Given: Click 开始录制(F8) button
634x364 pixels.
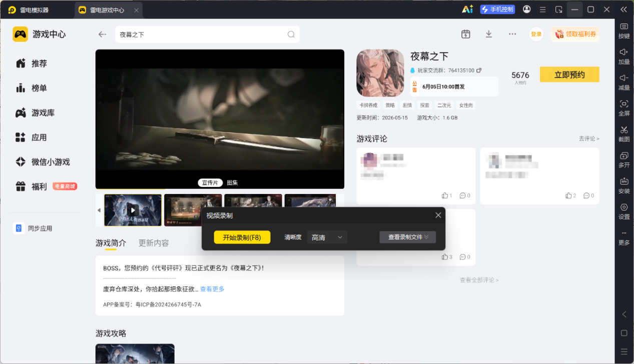Looking at the screenshot, I should pos(242,237).
